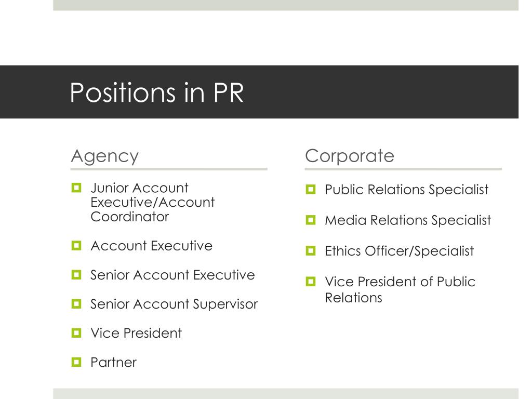This screenshot has height=399, width=532.
Task: Select the Corporate column heading
Action: (350, 156)
